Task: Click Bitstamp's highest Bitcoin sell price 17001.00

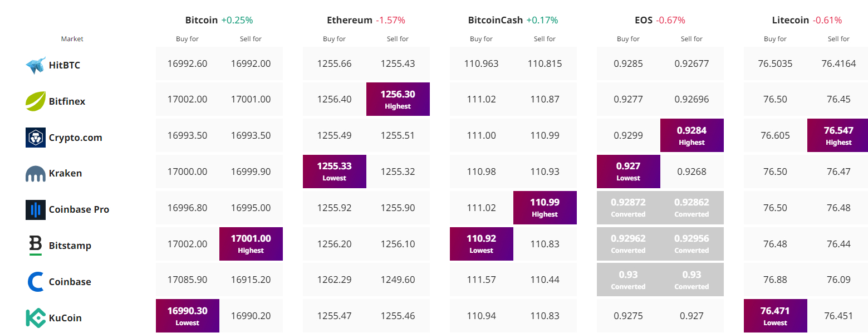Action: (x=251, y=243)
